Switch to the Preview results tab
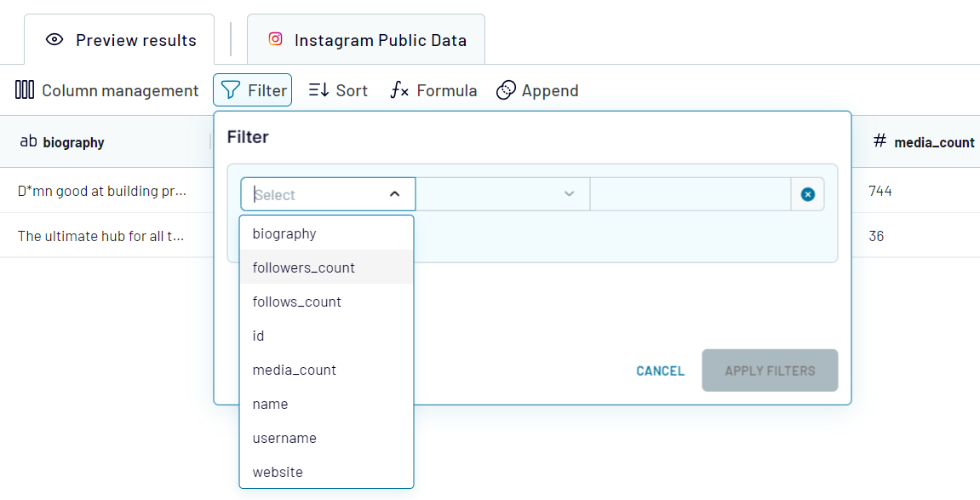The height and width of the screenshot is (500, 980). pyautogui.click(x=118, y=39)
